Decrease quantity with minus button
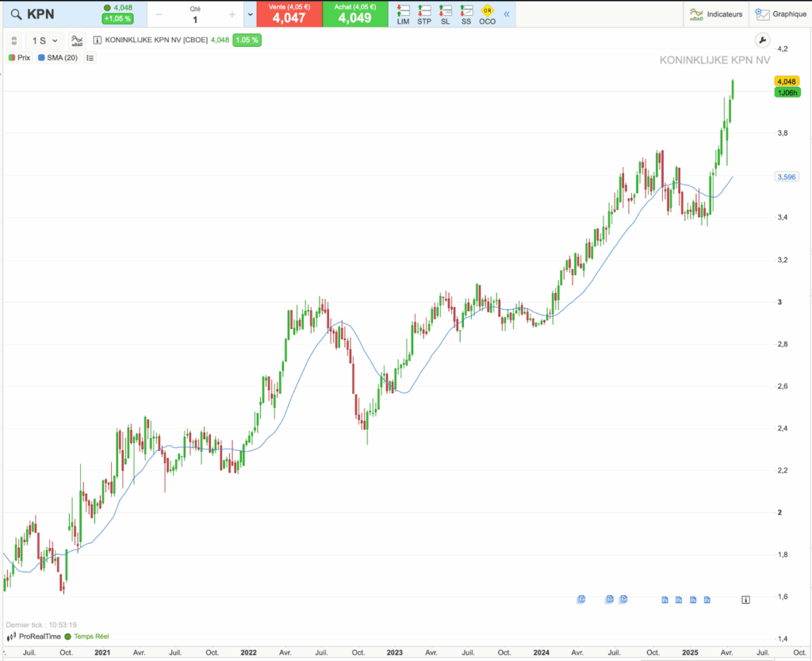This screenshot has width=812, height=661. [159, 14]
